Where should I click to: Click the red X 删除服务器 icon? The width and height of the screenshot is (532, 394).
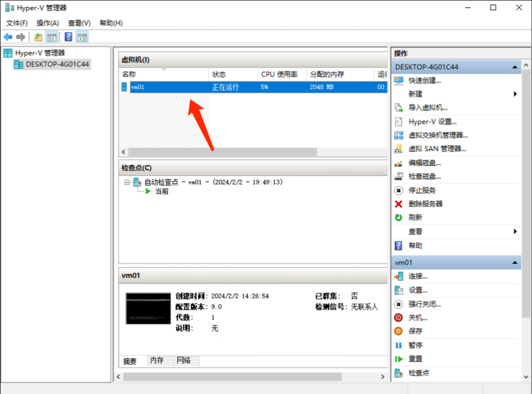coord(399,204)
